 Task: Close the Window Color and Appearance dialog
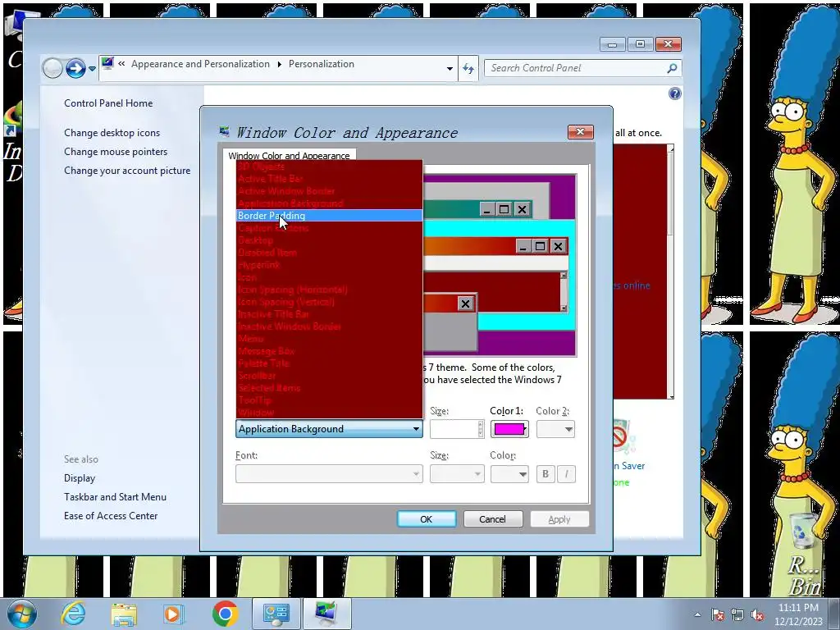[x=580, y=132]
